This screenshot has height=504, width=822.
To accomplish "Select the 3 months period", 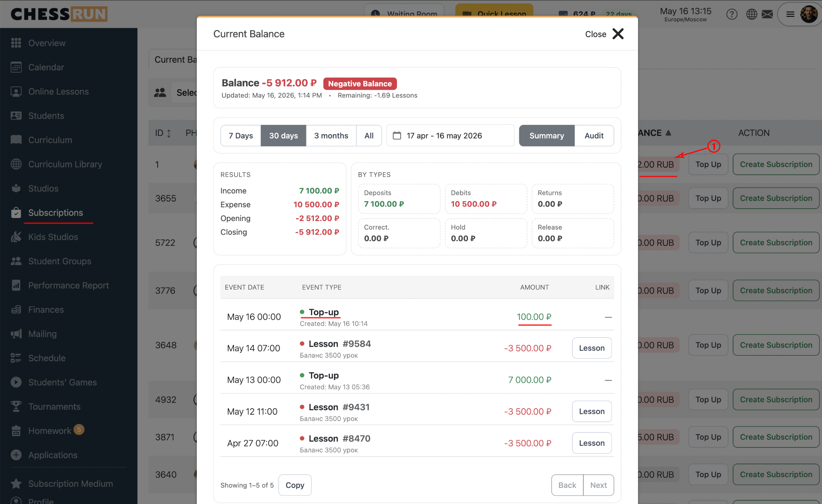I will coord(331,136).
